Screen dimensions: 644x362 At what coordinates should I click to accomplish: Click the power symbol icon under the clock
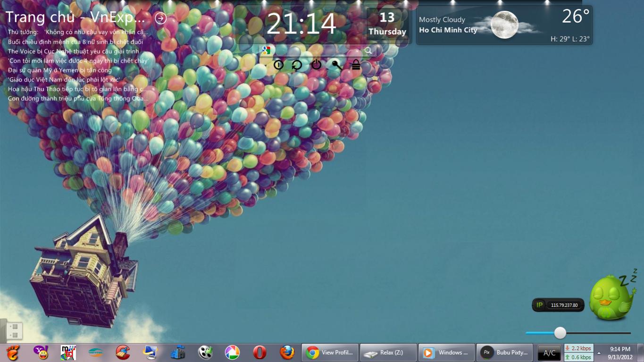tap(316, 65)
